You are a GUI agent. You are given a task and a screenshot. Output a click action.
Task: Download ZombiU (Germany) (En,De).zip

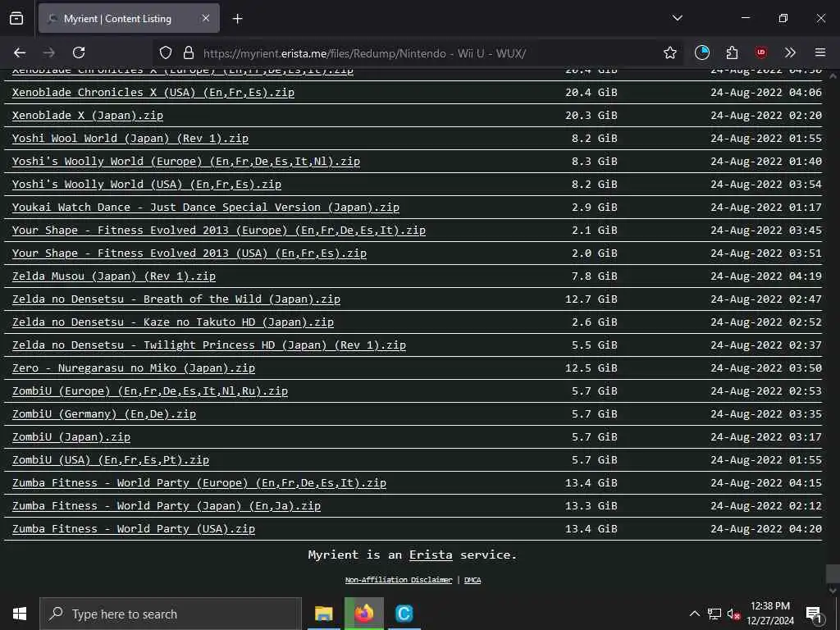click(x=104, y=414)
